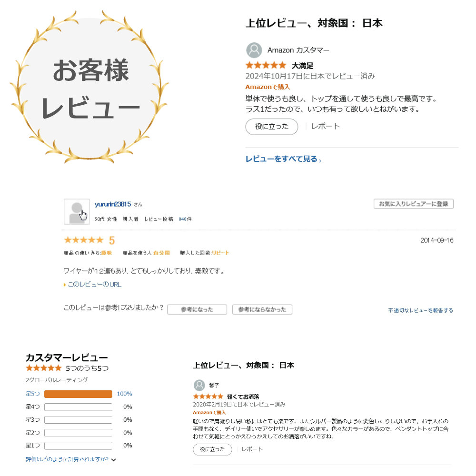Viewport: 476px width, 476px height.
Task: Click the orange stars on yururin23815's review
Action: coord(83,240)
